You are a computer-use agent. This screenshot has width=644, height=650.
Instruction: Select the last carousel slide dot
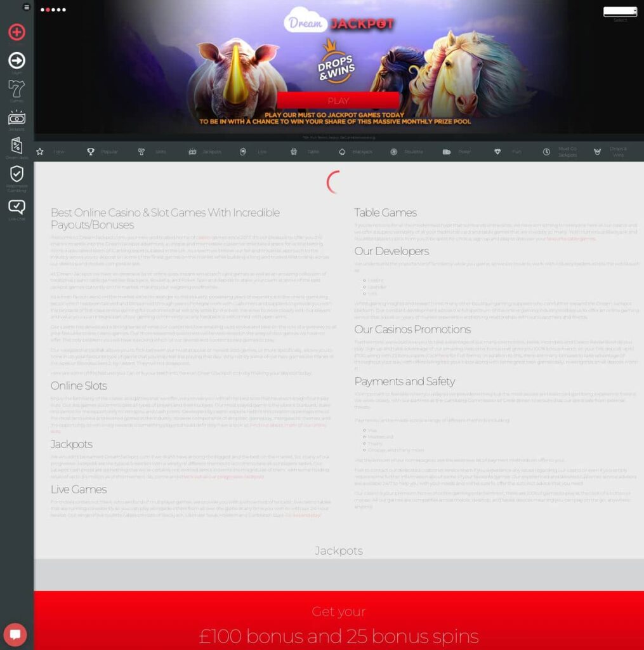point(64,10)
